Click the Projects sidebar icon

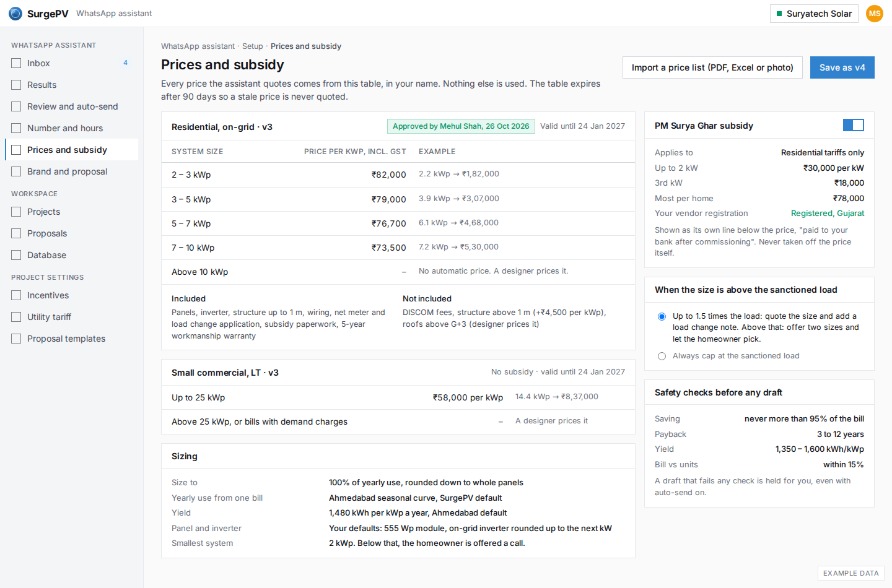pyautogui.click(x=16, y=212)
